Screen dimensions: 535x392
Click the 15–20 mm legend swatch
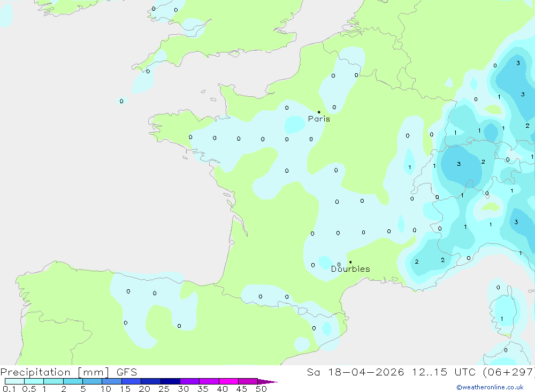click(x=132, y=381)
